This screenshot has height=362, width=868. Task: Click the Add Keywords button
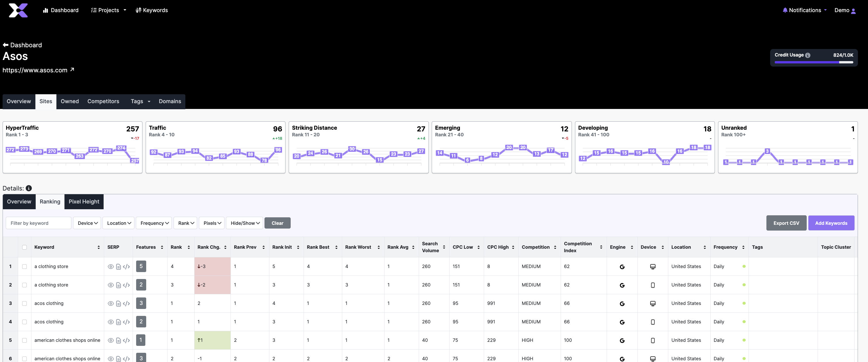tap(831, 223)
